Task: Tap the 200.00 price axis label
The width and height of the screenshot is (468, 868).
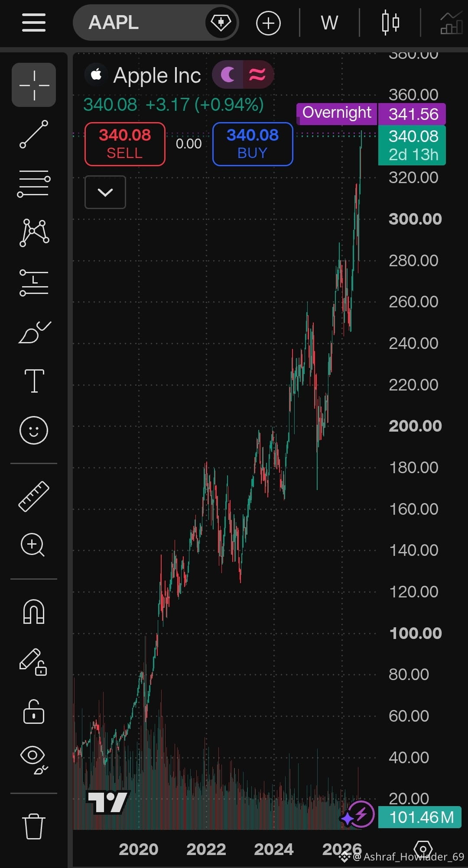Action: point(415,426)
